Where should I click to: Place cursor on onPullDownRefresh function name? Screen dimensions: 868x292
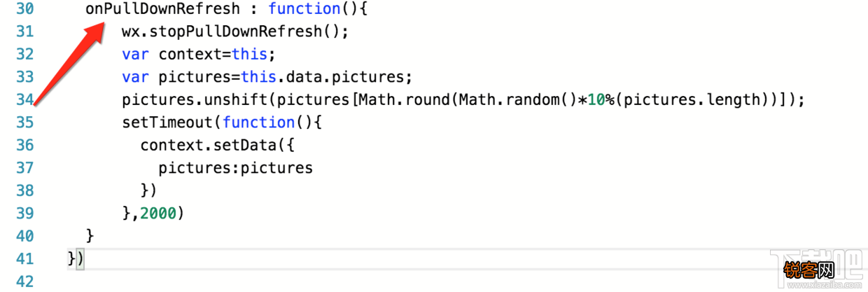point(162,9)
